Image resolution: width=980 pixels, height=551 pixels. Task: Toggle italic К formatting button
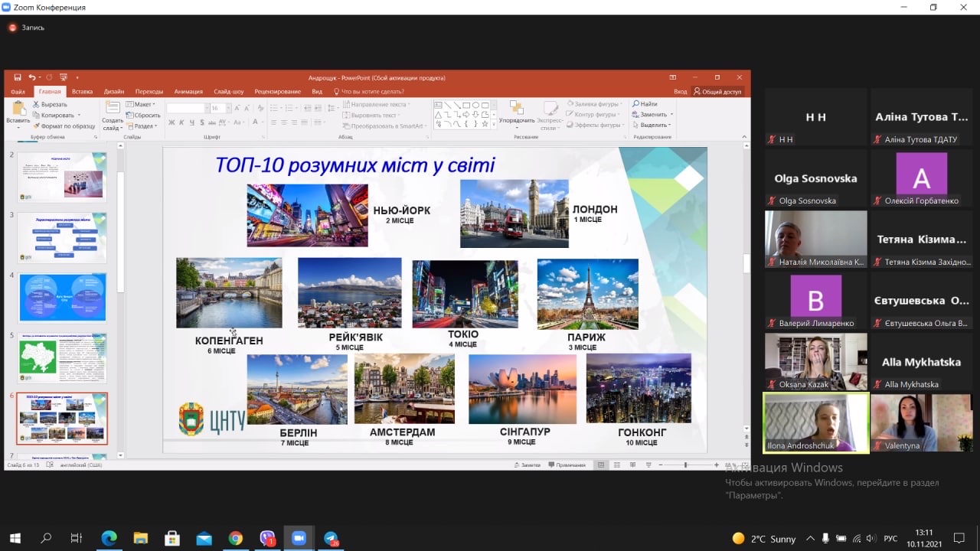point(182,122)
